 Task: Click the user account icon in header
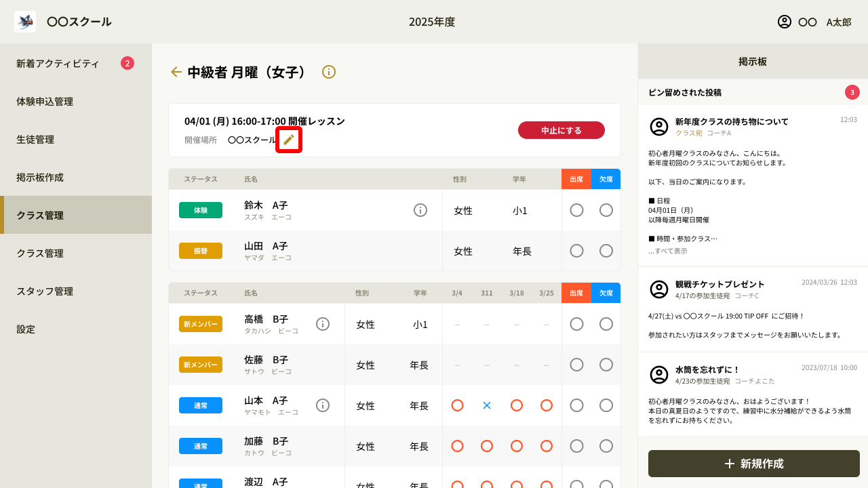(x=785, y=22)
